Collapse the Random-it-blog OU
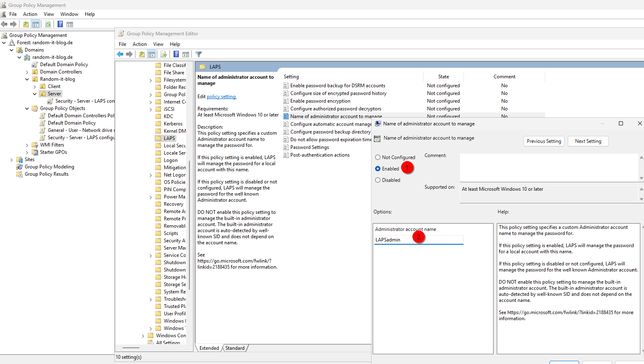644x364 pixels. pyautogui.click(x=27, y=79)
